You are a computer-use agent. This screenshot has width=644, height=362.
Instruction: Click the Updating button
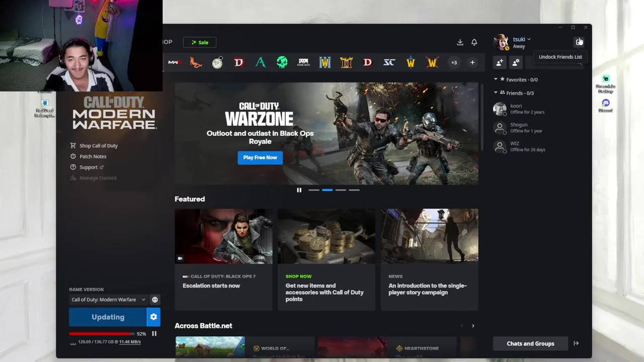click(x=108, y=317)
